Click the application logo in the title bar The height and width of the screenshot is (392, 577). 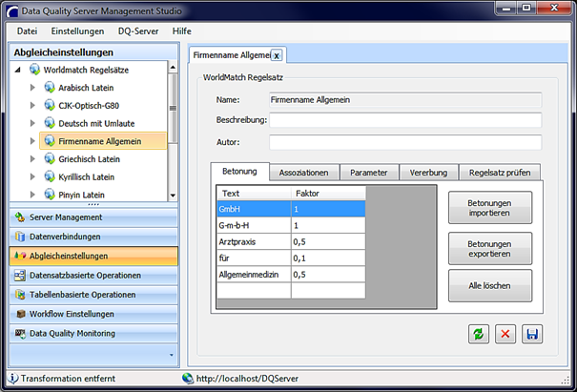(x=12, y=11)
